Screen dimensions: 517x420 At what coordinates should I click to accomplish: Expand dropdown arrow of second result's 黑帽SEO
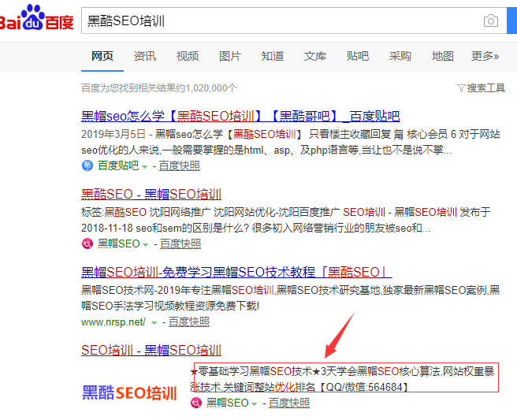pos(145,245)
